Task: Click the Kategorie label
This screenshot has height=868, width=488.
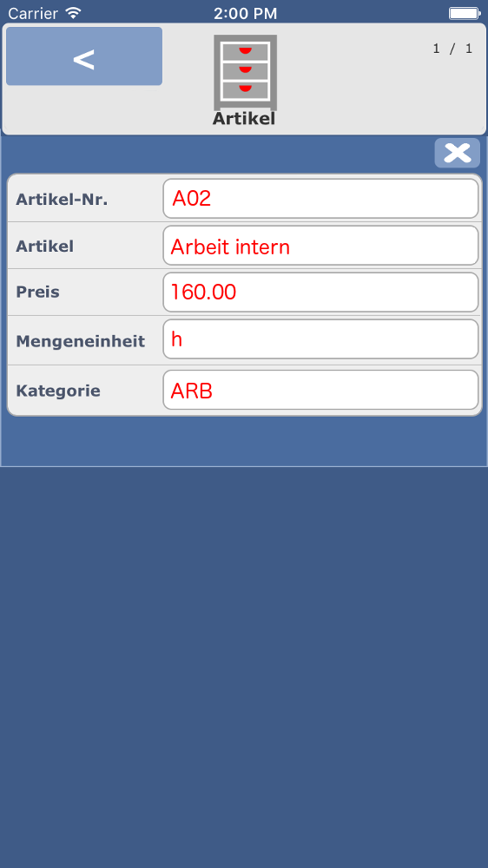Action: click(58, 391)
